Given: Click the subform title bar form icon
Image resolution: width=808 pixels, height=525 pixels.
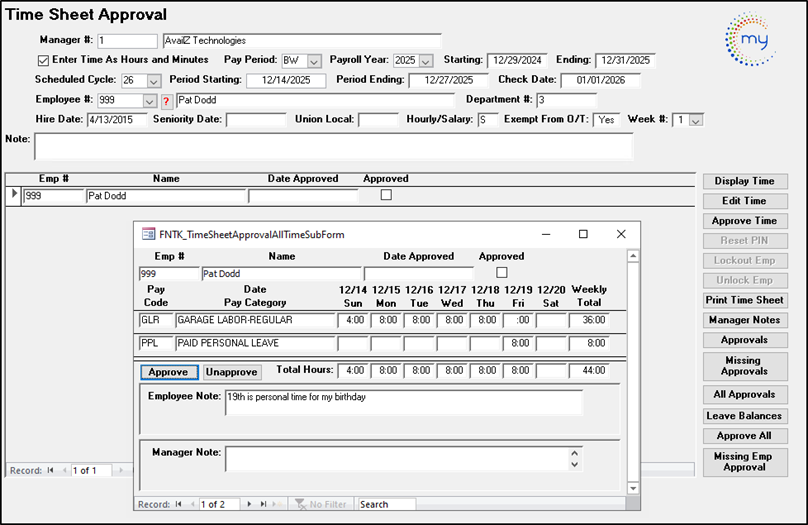Looking at the screenshot, I should [149, 234].
